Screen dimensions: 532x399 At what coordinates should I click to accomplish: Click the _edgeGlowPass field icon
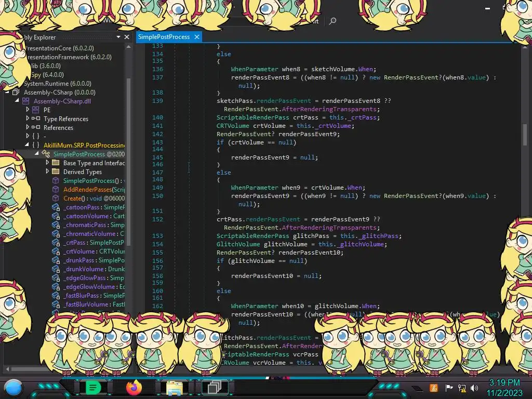click(56, 278)
